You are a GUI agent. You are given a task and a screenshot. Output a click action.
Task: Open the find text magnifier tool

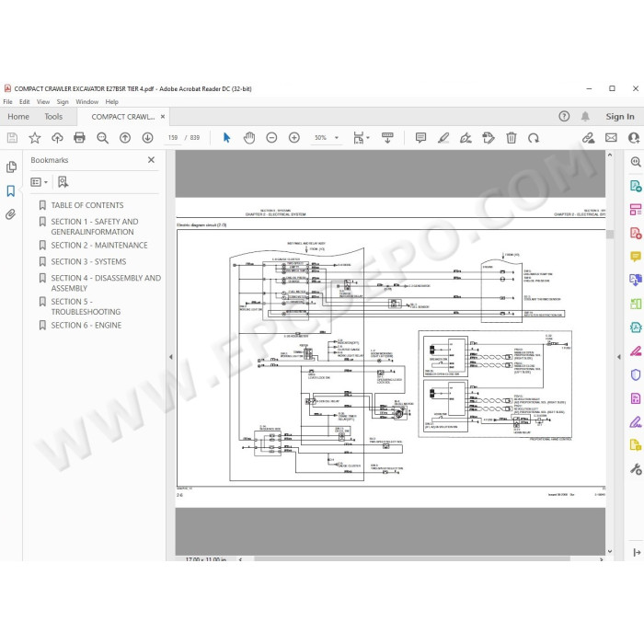(x=102, y=138)
